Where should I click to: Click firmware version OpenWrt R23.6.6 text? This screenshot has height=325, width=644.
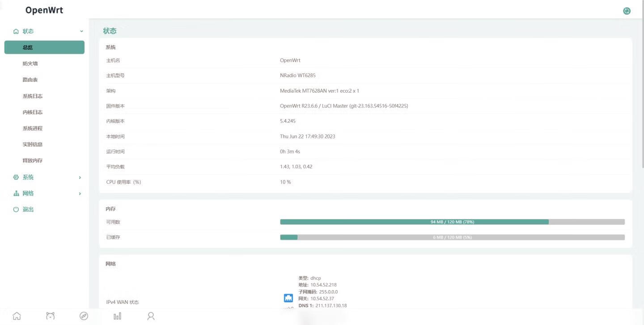click(x=344, y=106)
